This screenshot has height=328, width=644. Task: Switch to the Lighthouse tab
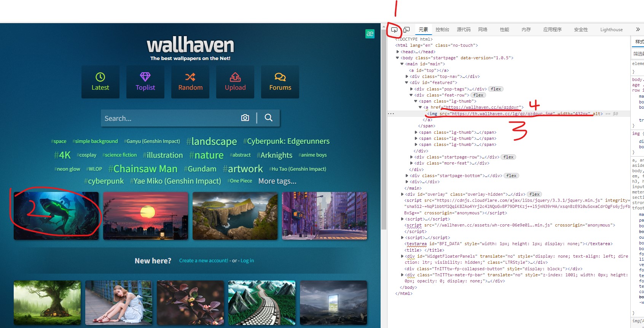pos(611,30)
